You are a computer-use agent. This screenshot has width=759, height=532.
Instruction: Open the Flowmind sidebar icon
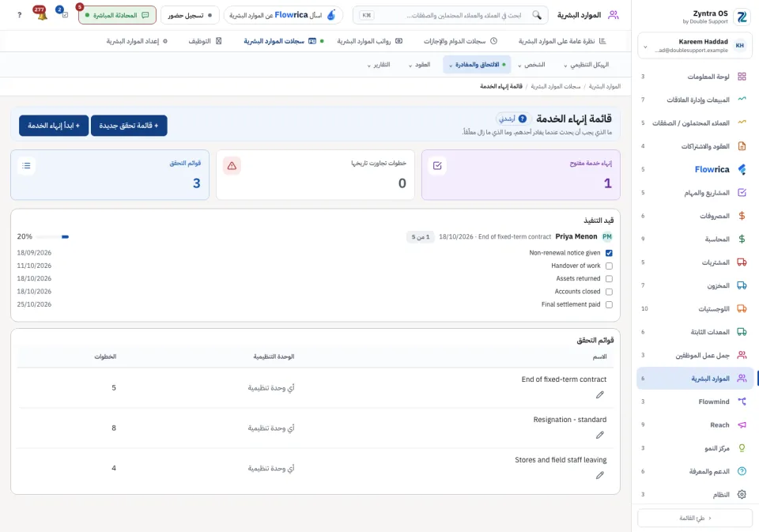(x=742, y=402)
